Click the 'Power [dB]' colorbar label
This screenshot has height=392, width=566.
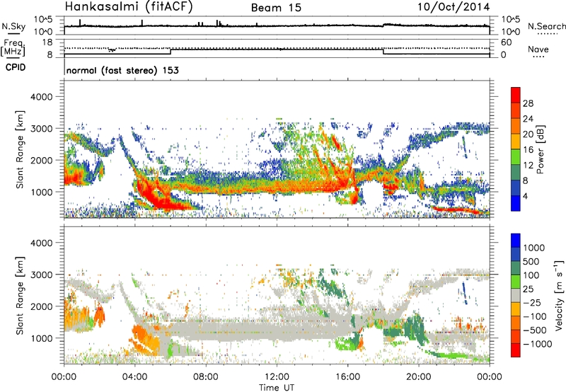pyautogui.click(x=540, y=149)
